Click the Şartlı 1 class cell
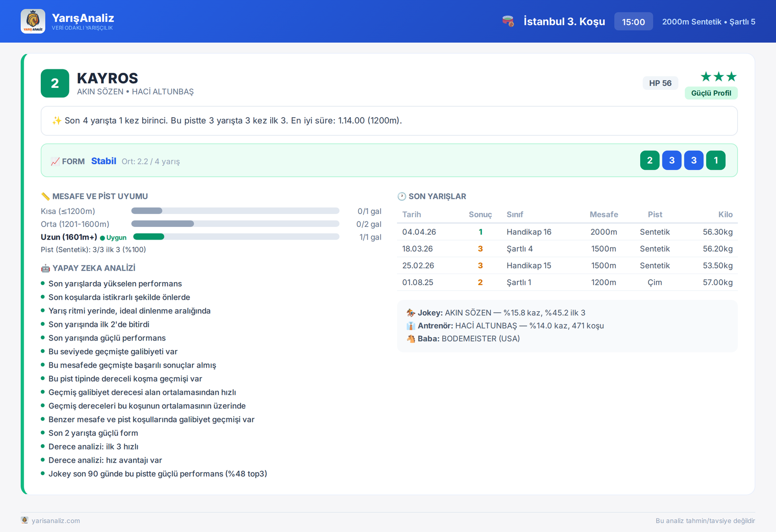 pos(519,282)
